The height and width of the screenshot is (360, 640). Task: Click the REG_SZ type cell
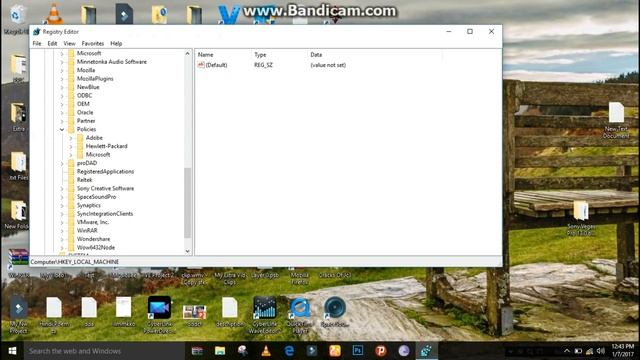[263, 65]
